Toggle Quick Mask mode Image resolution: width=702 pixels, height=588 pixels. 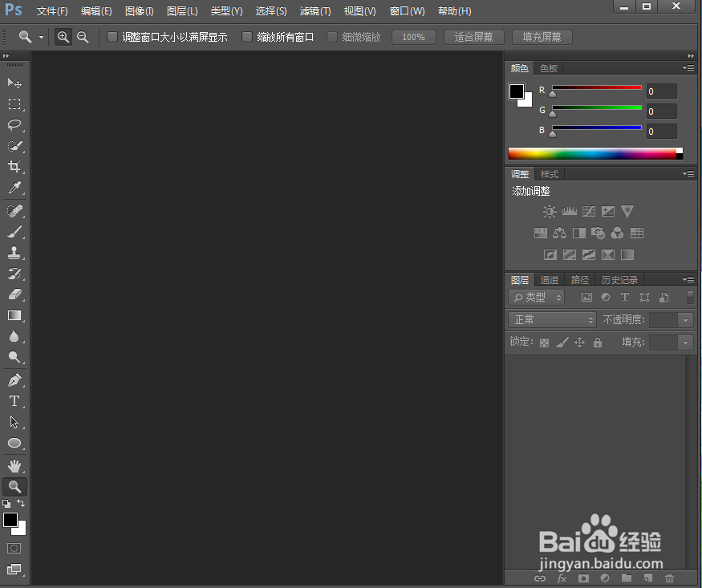14,548
